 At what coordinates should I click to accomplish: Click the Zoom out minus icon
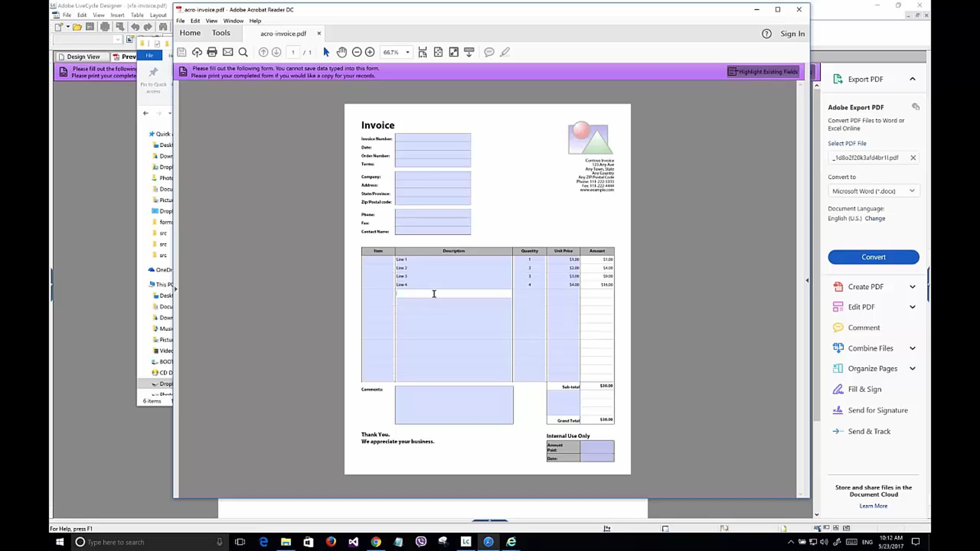pos(356,52)
